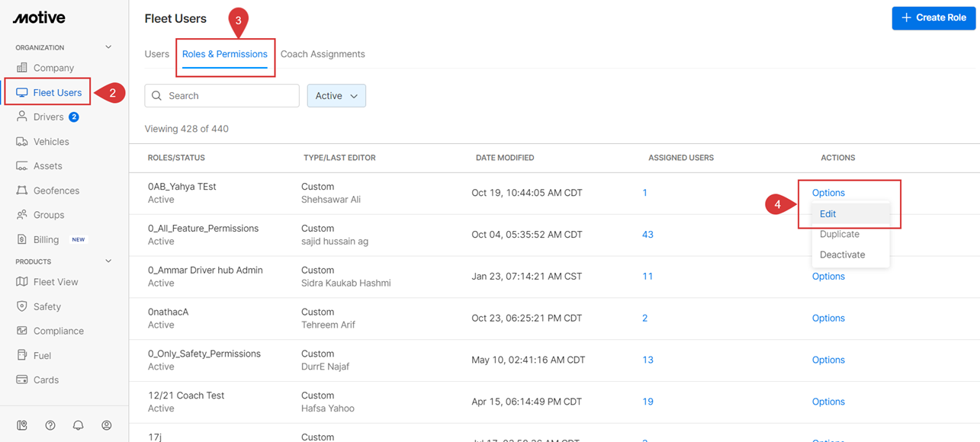Open Geofences via its sidebar icon
The width and height of the screenshot is (980, 442).
point(22,191)
